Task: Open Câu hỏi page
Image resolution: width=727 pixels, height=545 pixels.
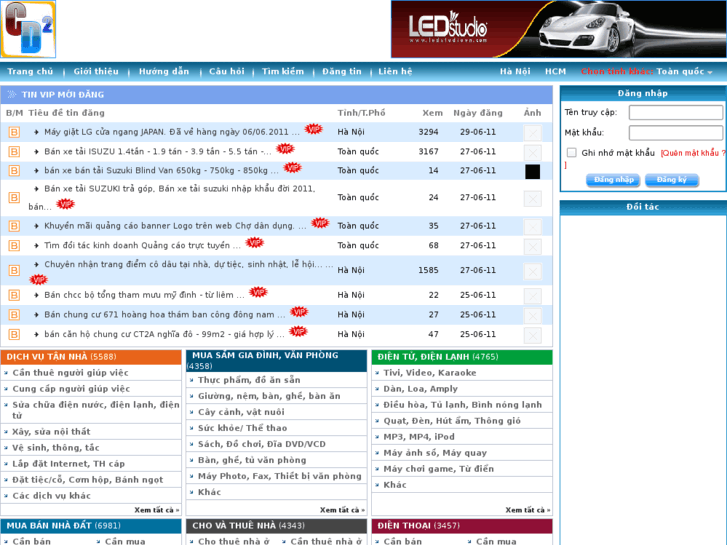Action: 227,71
